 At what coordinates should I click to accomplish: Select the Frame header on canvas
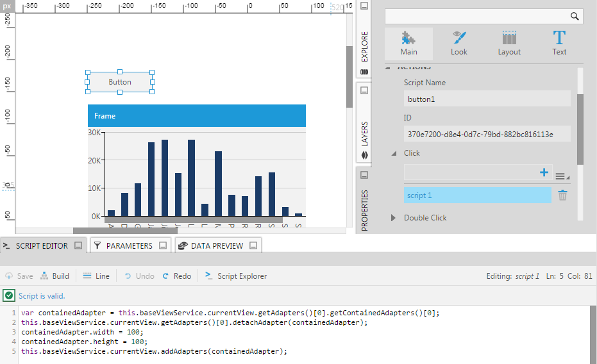point(197,115)
